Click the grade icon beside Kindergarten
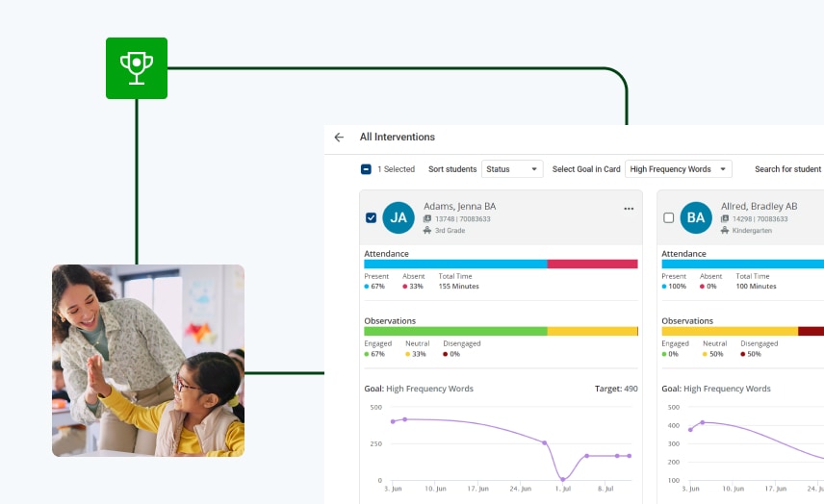 [725, 231]
